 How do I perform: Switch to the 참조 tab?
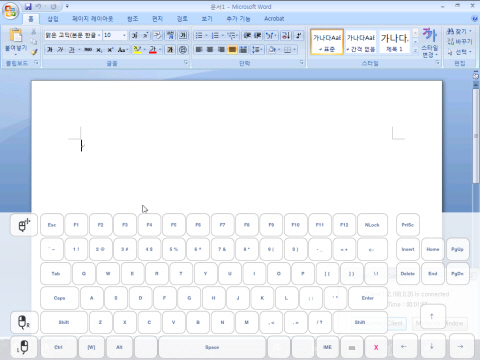pos(133,19)
